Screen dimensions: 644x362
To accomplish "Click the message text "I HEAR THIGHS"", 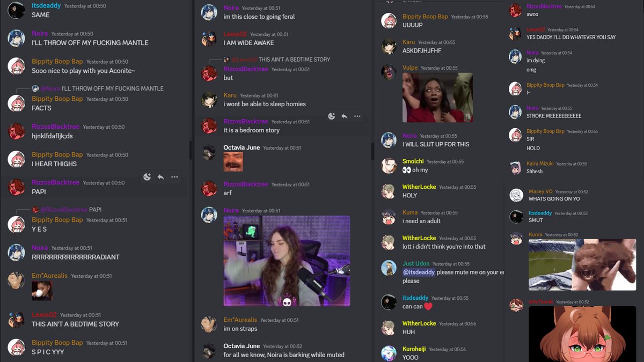I will point(54,164).
